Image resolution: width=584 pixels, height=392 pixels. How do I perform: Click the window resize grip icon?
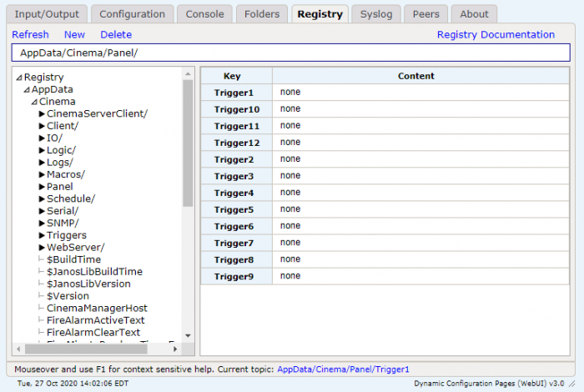pos(571,384)
